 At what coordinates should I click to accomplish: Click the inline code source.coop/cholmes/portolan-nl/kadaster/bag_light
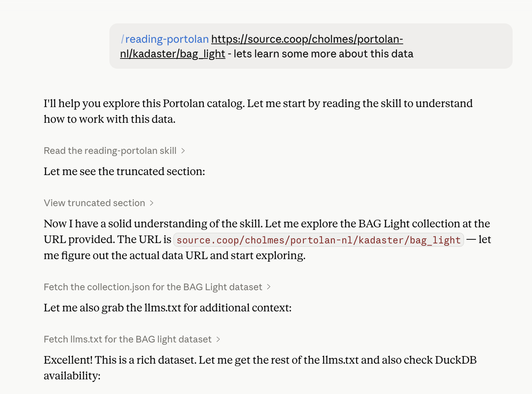(x=319, y=240)
